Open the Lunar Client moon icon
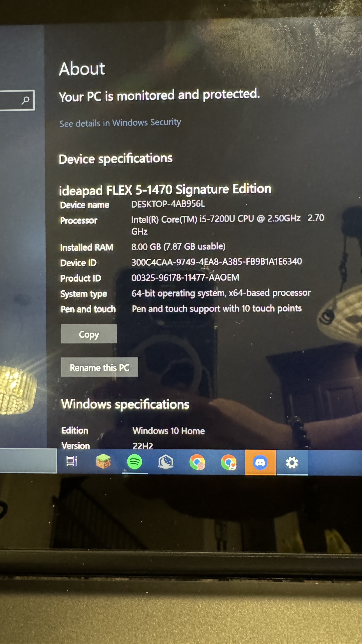 (166, 462)
